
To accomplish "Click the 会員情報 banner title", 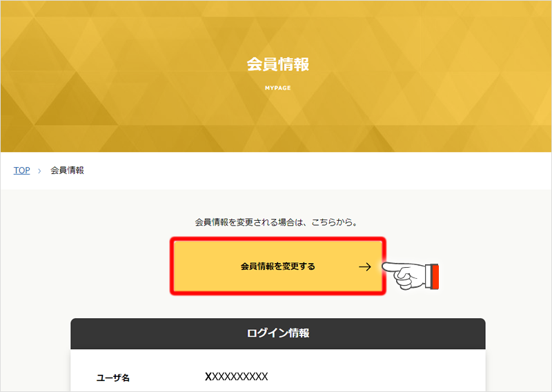I will pos(278,64).
